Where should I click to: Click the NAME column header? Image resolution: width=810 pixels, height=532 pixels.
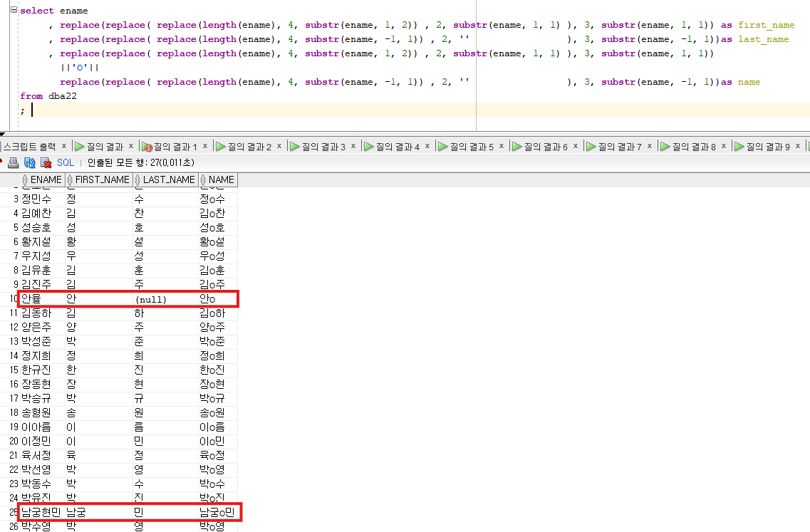click(x=221, y=180)
